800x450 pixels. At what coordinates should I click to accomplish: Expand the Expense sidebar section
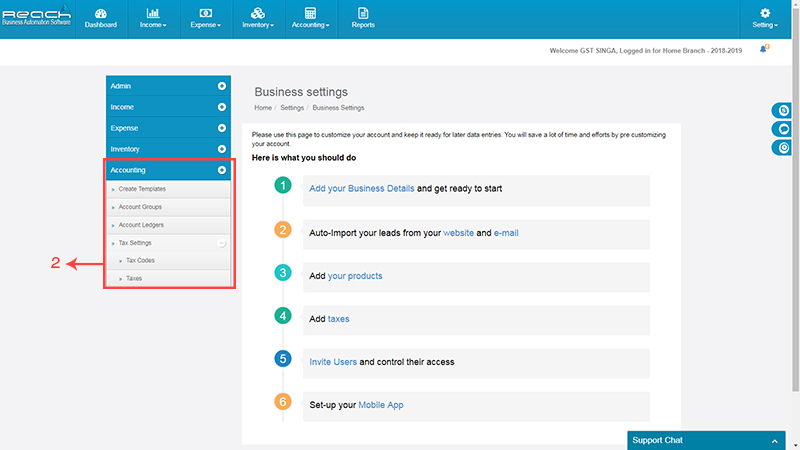tap(222, 128)
